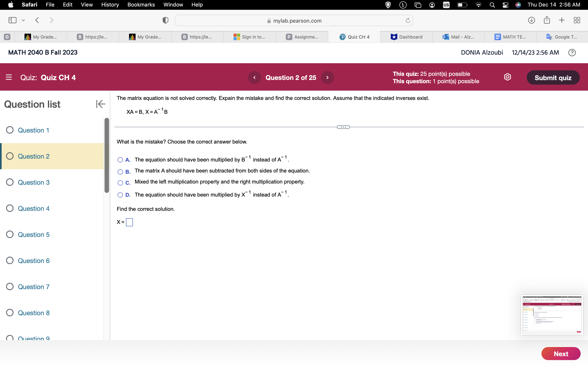Screen dimensions: 588x367
Task: Click the Safari share icon
Action: (x=547, y=20)
